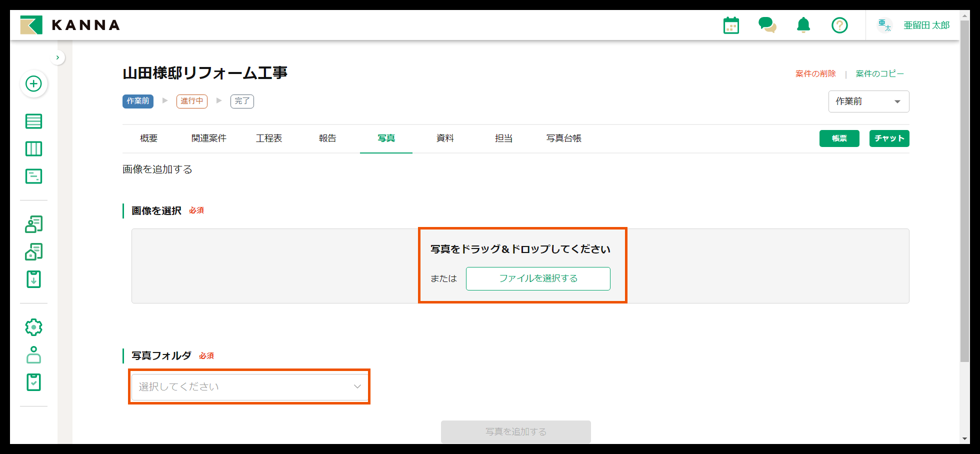The image size is (980, 454).
Task: Click the download clipboard icon in the sidebar
Action: pos(33,279)
